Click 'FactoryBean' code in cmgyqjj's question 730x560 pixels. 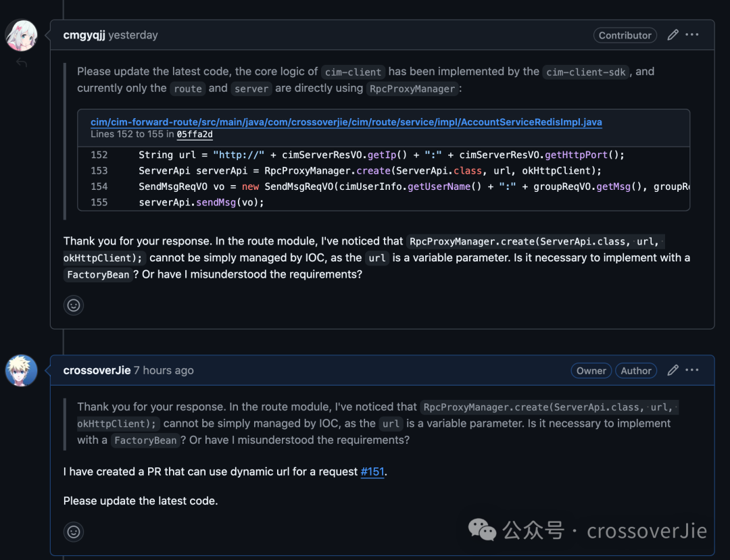(x=98, y=275)
